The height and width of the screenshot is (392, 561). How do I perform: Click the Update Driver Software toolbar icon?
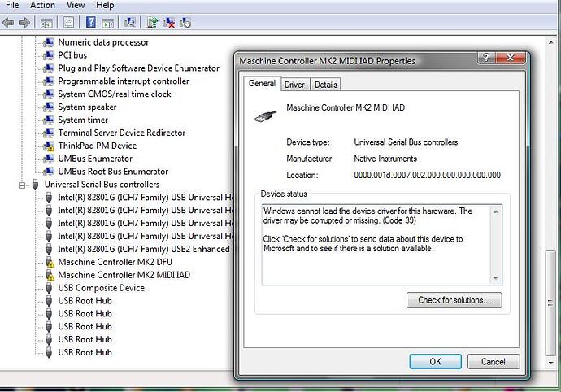pos(152,23)
